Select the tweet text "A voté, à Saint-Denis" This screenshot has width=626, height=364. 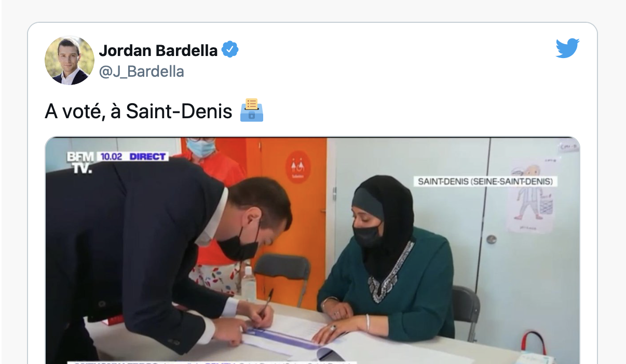coord(139,111)
